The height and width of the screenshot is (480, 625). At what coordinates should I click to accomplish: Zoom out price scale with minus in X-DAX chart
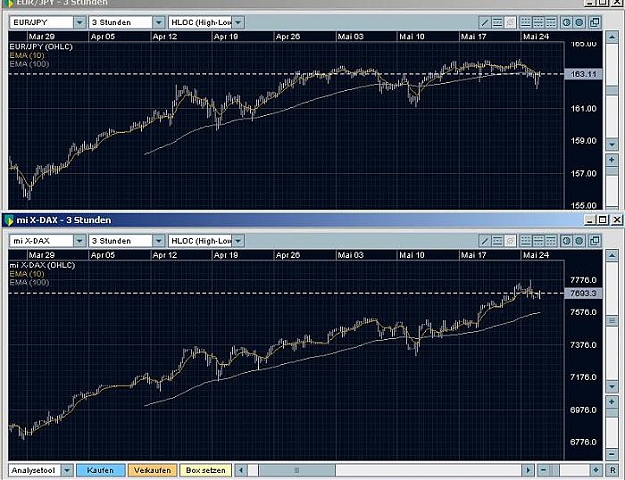(612, 454)
